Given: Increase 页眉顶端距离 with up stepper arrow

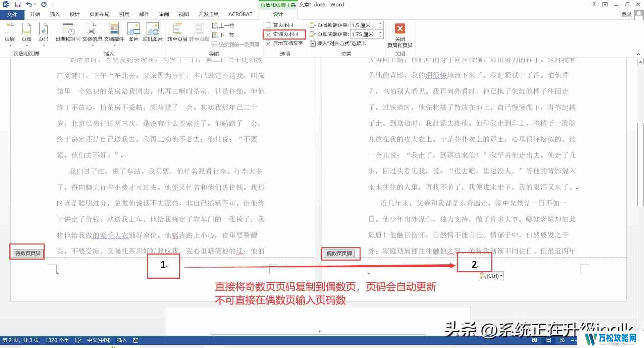Looking at the screenshot, I should 379,23.
